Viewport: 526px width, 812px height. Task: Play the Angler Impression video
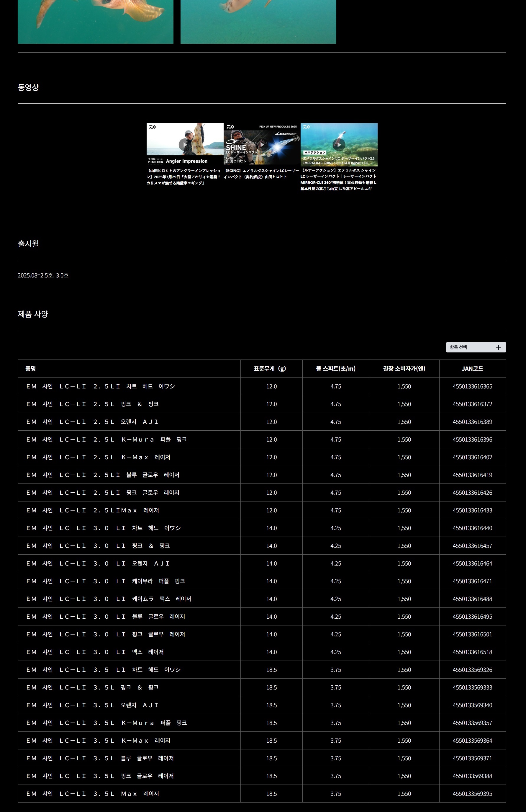point(184,145)
